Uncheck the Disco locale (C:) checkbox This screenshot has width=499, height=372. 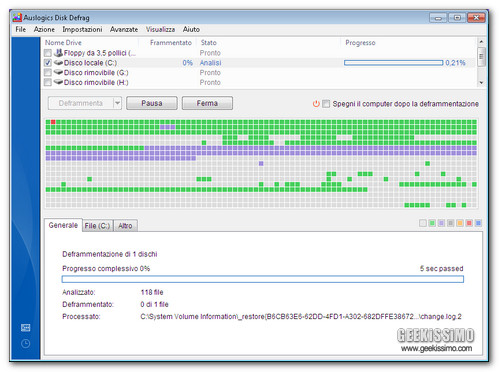48,63
